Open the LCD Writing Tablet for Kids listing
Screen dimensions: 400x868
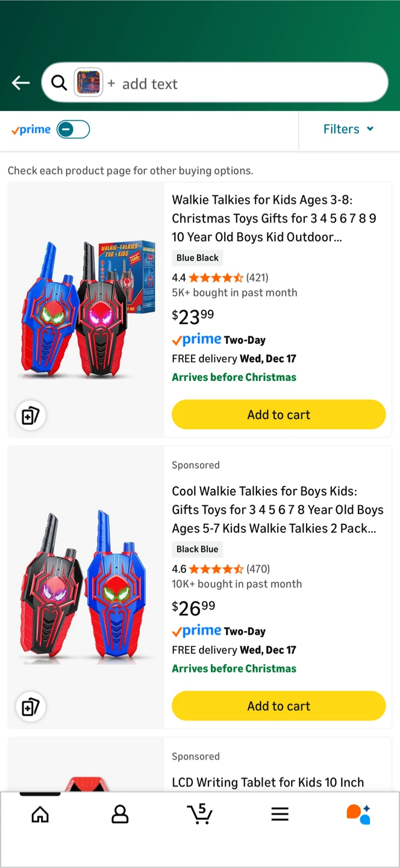(267, 782)
